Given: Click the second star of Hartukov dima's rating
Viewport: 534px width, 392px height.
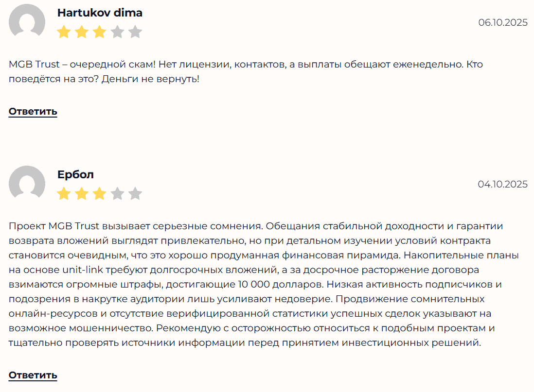Looking at the screenshot, I should (x=82, y=32).
